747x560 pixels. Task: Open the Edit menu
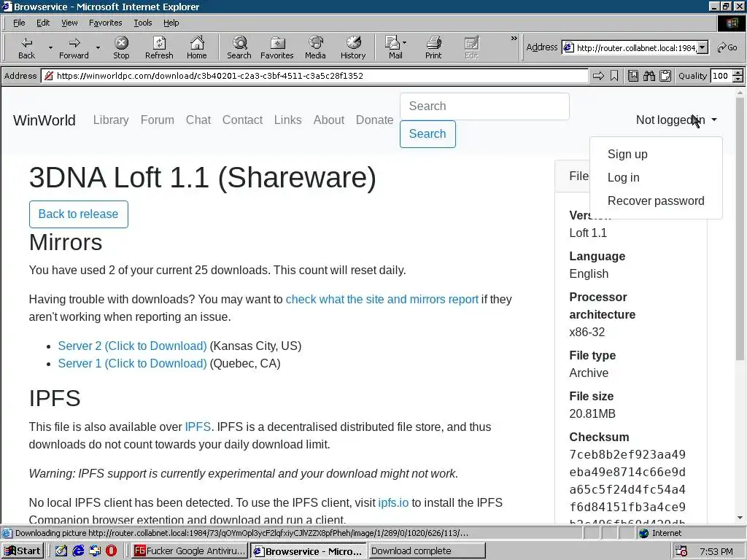coord(43,23)
